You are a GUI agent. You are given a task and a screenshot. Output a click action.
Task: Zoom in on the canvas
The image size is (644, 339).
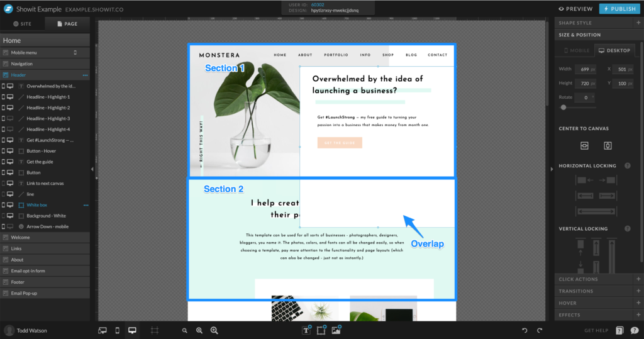[214, 330]
